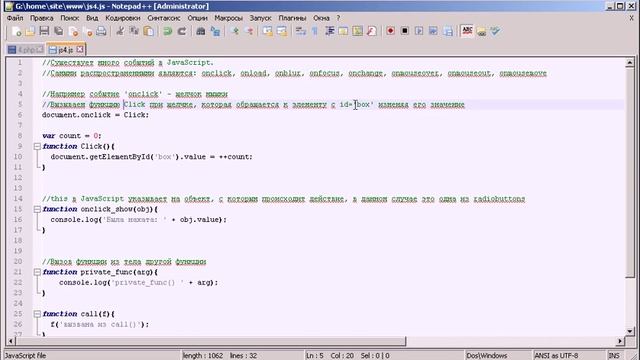Create a new file from the toolbar

tap(16, 31)
